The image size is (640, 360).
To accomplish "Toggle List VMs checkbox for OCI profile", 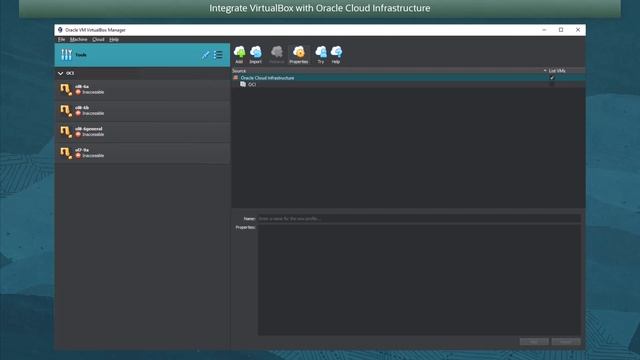I will (552, 84).
